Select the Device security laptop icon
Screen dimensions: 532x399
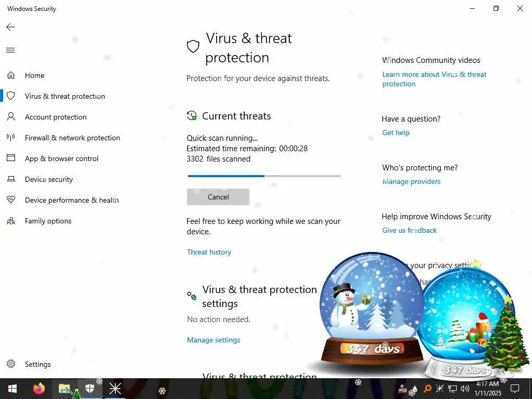[x=11, y=179]
